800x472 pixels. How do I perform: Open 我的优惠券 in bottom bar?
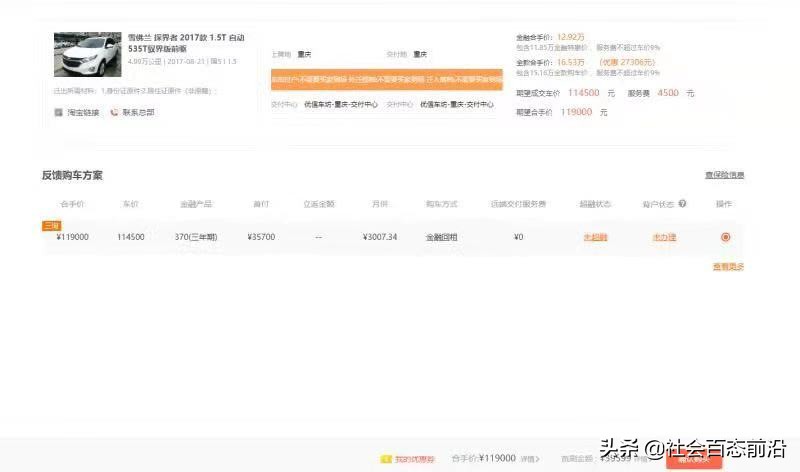[x=414, y=459]
